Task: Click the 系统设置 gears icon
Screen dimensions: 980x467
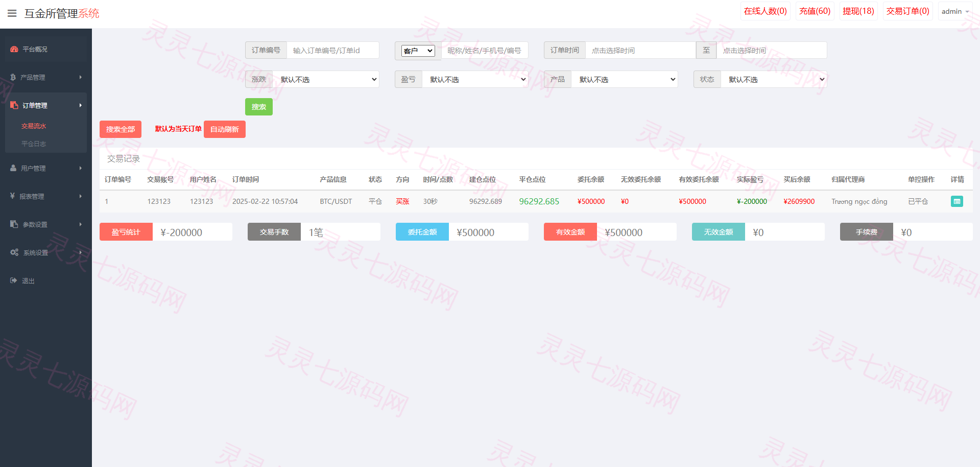Action: pyautogui.click(x=14, y=252)
